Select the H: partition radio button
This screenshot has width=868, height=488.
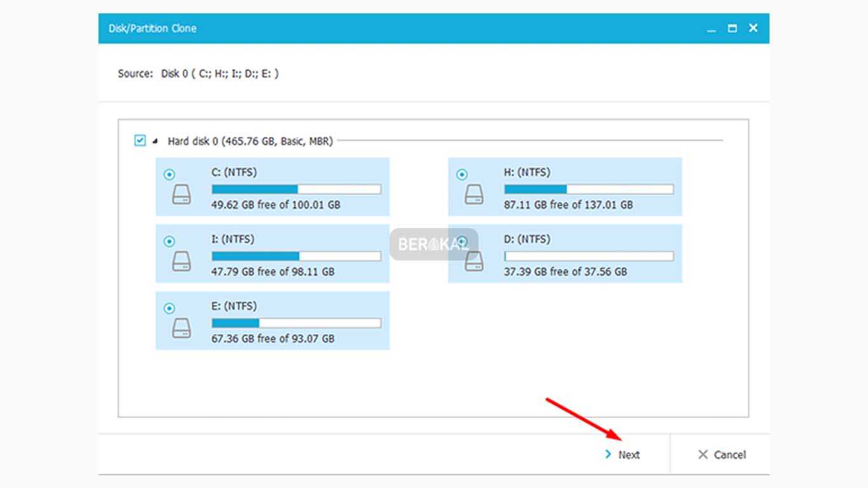pyautogui.click(x=462, y=175)
